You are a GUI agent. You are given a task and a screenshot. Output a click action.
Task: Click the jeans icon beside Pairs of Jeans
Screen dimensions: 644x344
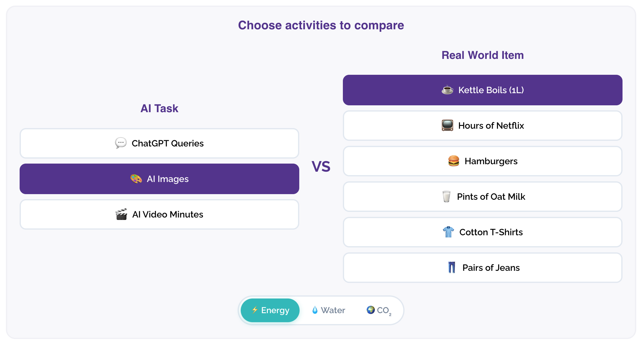tap(452, 268)
